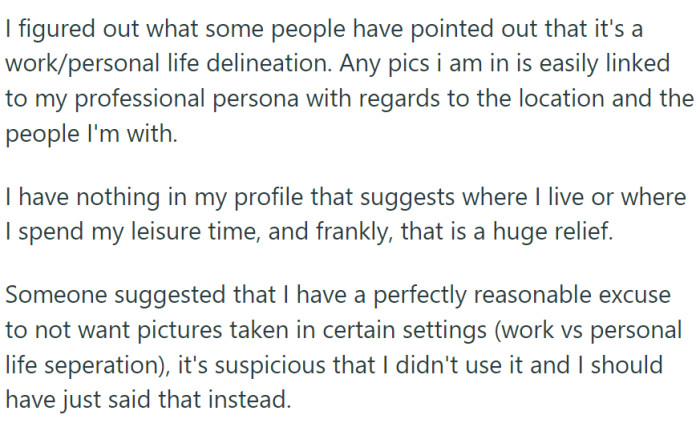Viewport: 700px width, 423px height.
Task: Click the words "Any pics"
Action: (398, 64)
